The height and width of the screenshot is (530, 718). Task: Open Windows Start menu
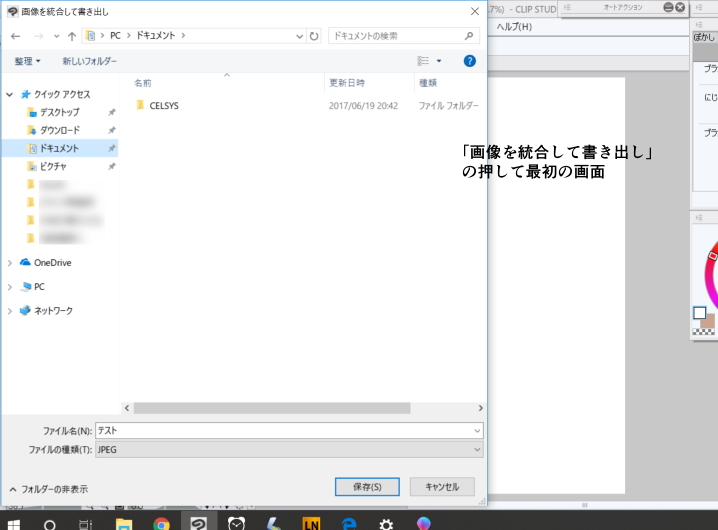14,524
